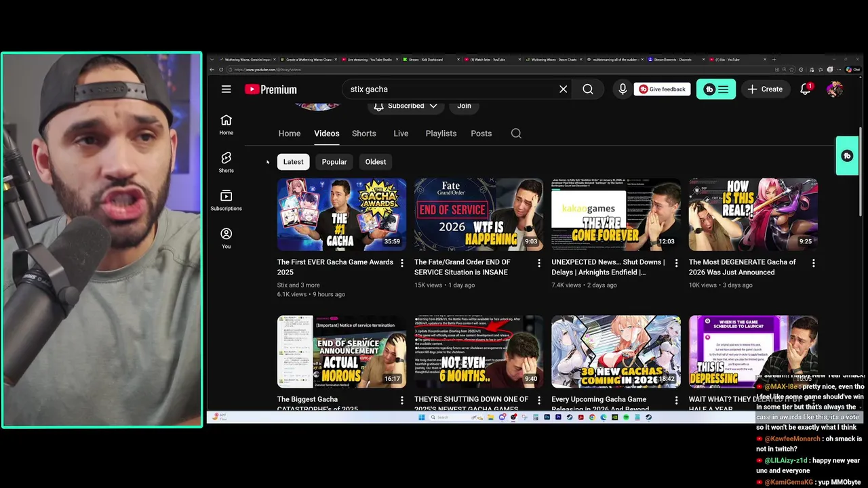868x488 pixels.
Task: Open options for UNEXPECTED News video
Action: pos(676,263)
